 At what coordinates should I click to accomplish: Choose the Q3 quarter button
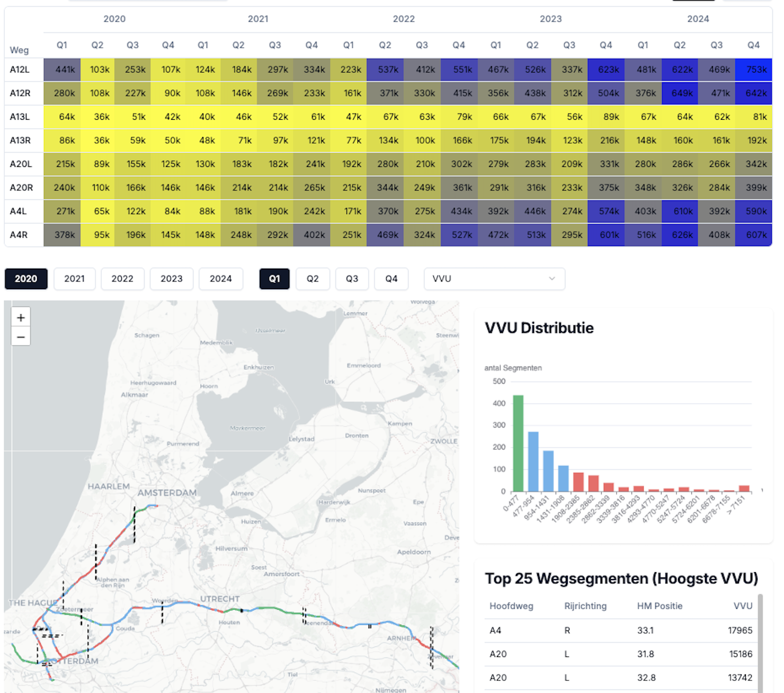point(352,279)
